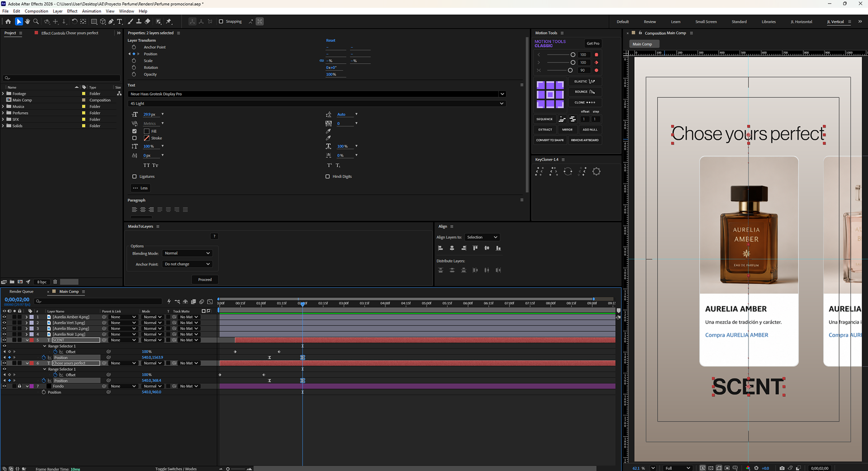Open the Composition menu
This screenshot has width=868, height=471.
pos(36,11)
